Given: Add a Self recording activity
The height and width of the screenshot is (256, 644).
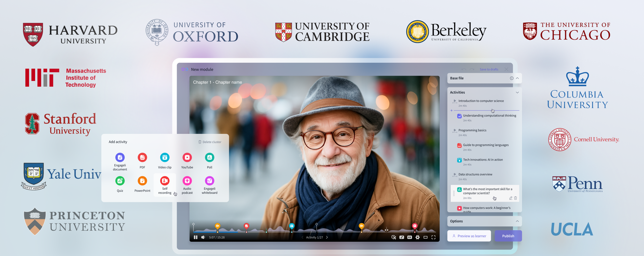Looking at the screenshot, I should (x=165, y=185).
